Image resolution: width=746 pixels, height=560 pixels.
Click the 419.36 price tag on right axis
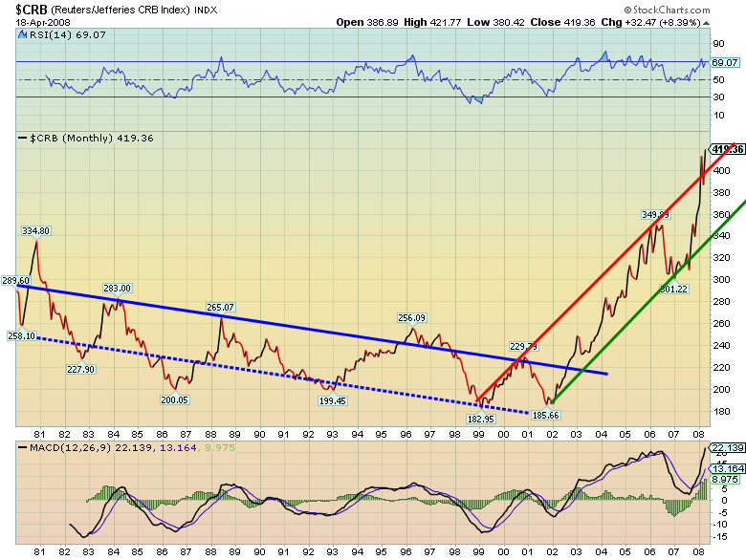pos(728,149)
